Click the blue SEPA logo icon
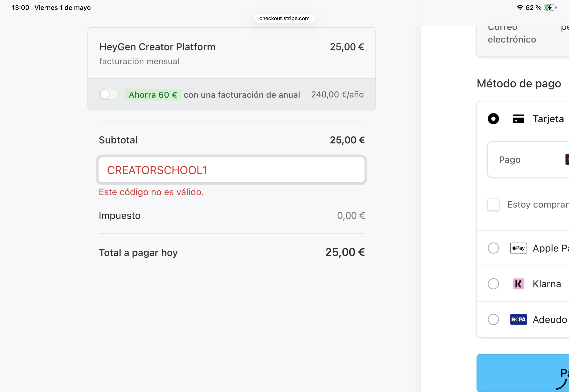The width and height of the screenshot is (569, 392). click(518, 320)
